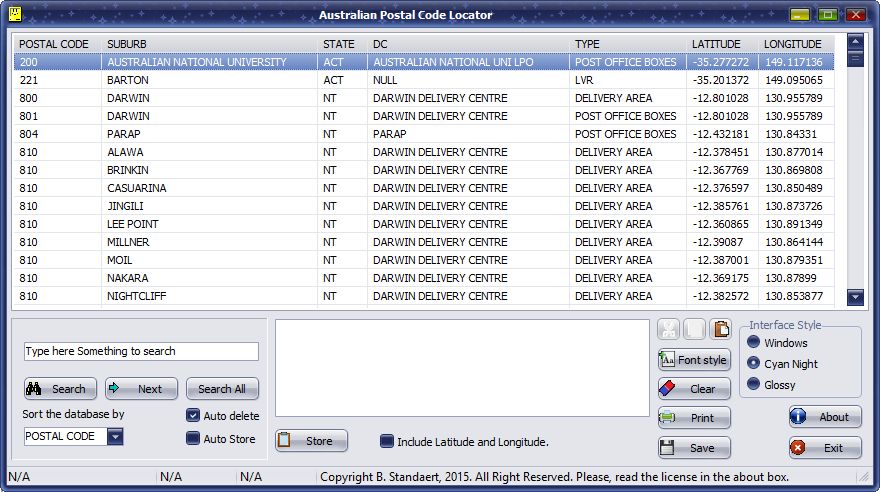Go to the Next search result
Viewport: 880px width, 492px height.
click(x=141, y=388)
